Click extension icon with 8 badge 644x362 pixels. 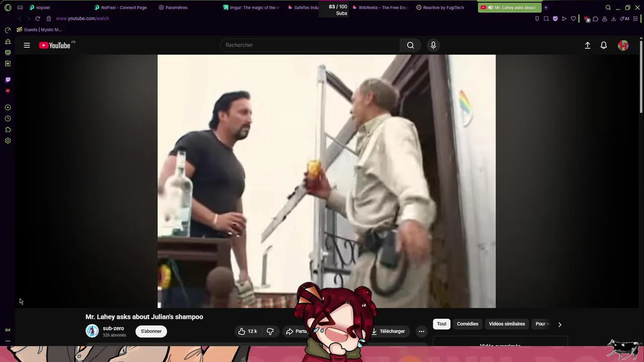(587, 19)
